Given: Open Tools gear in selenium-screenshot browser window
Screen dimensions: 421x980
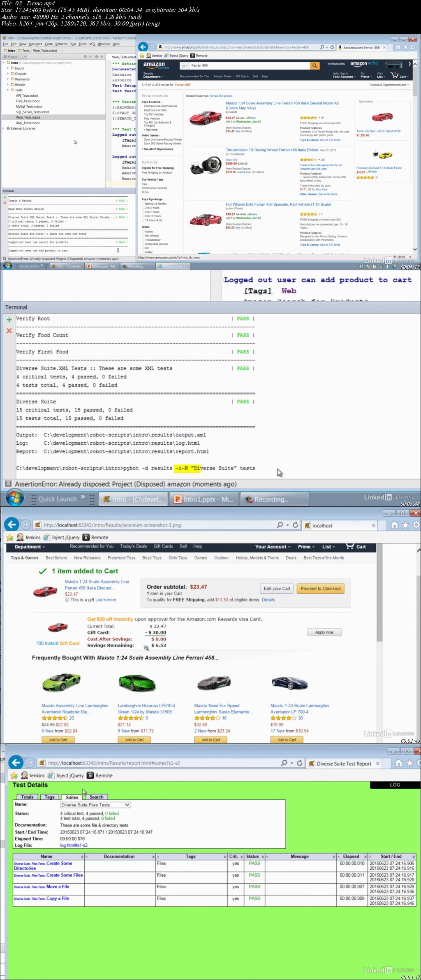Looking at the screenshot, I should (416, 525).
